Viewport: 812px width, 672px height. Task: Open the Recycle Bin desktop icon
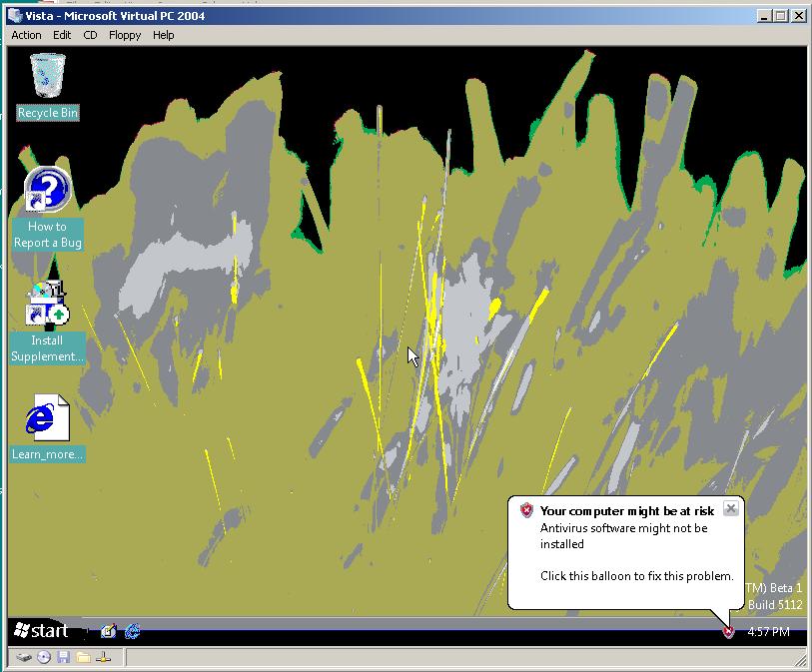point(48,76)
